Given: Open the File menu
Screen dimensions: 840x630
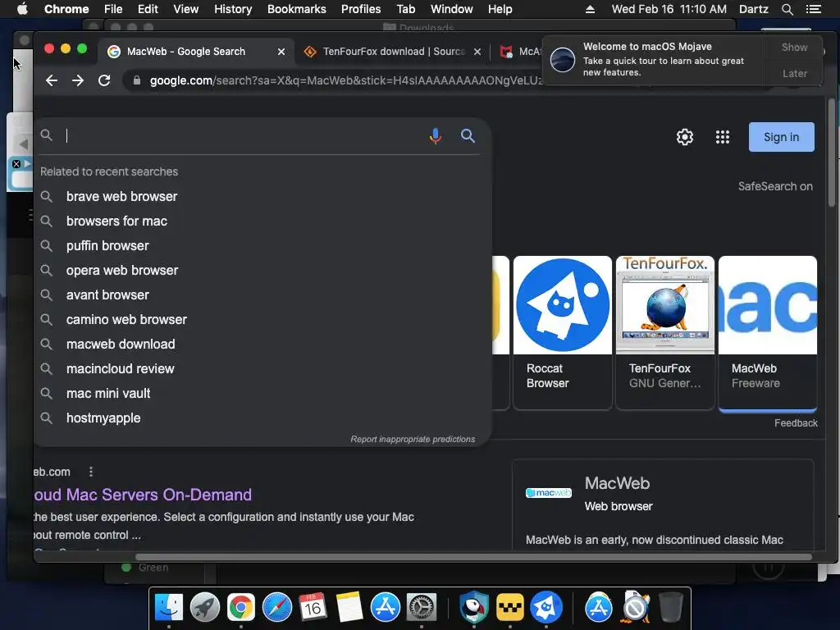Looking at the screenshot, I should [x=113, y=9].
